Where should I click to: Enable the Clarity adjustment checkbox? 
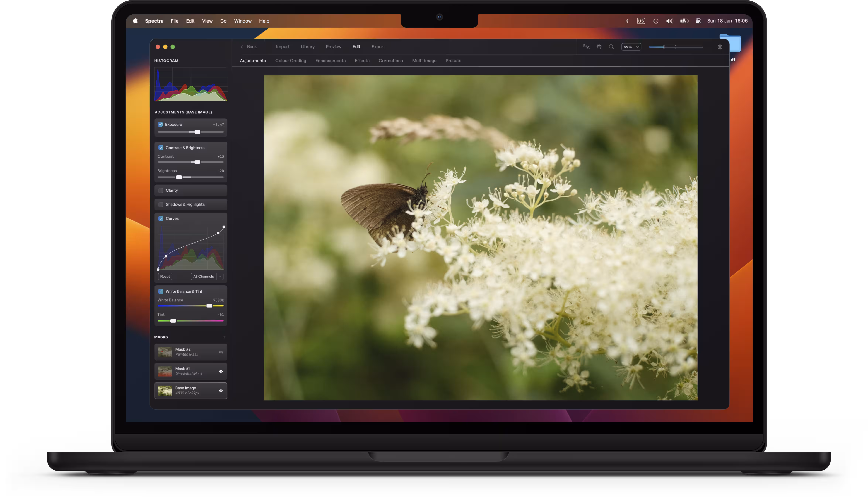tap(160, 190)
